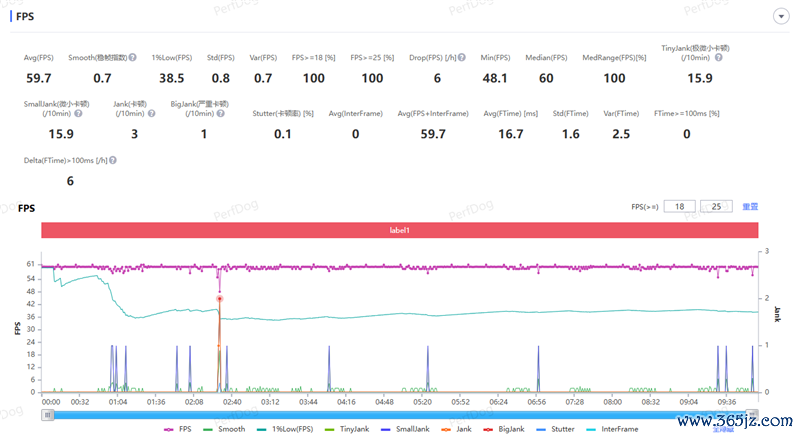Click the help icon beside Jank (/10min)
This screenshot has width=800, height=436.
point(152,113)
